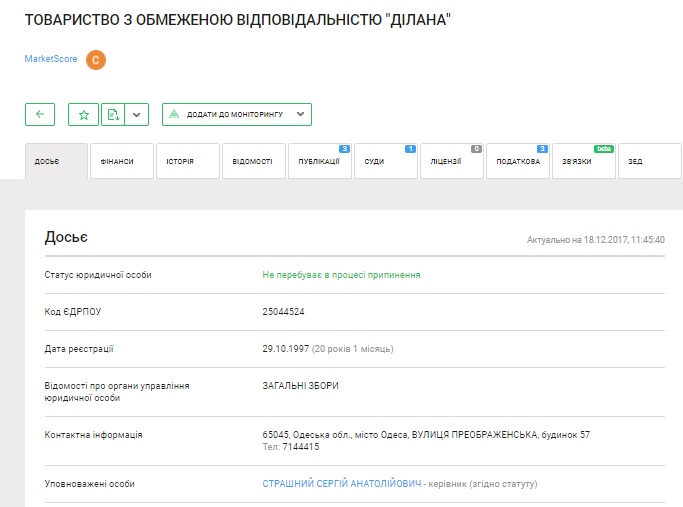683x507 pixels.
Task: Click the orange MarketScore C badge
Action: 95,60
